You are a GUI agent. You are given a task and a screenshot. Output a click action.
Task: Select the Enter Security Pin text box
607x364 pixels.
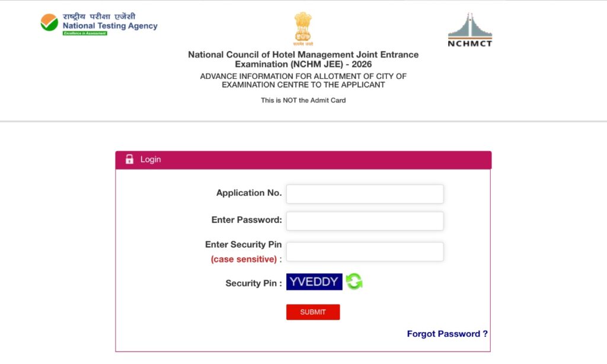coord(365,251)
